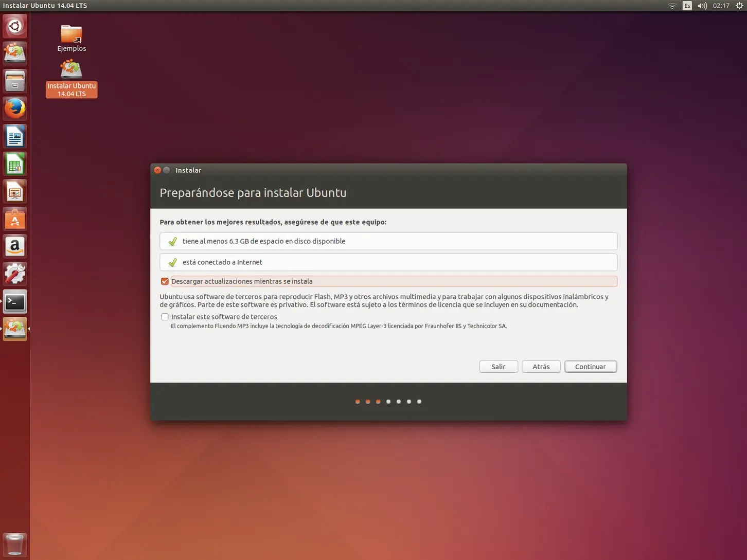Click Continuar to proceed with installation

[591, 367]
